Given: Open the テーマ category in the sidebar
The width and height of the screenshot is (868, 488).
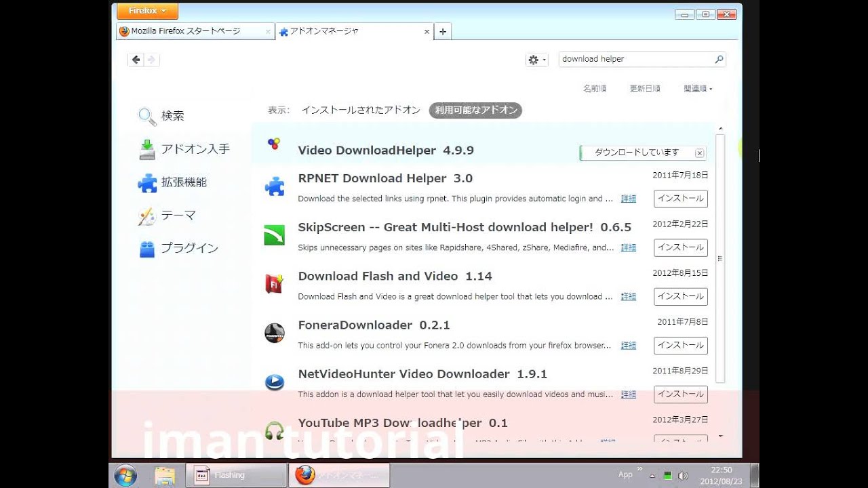Looking at the screenshot, I should pos(167,216).
